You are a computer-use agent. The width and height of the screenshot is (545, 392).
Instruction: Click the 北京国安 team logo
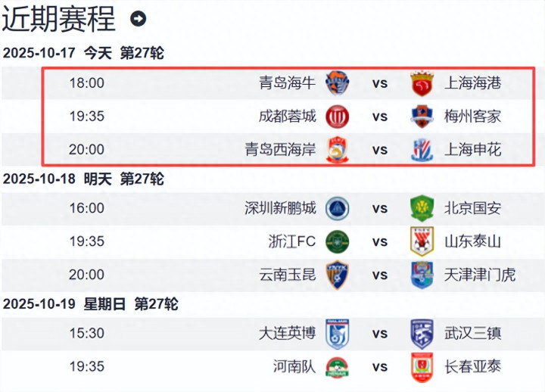click(x=422, y=208)
